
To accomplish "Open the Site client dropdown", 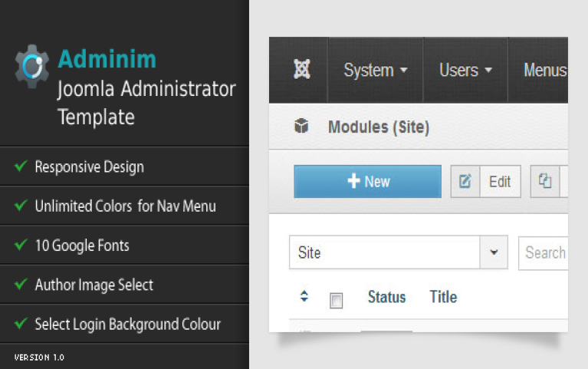I will [x=398, y=252].
